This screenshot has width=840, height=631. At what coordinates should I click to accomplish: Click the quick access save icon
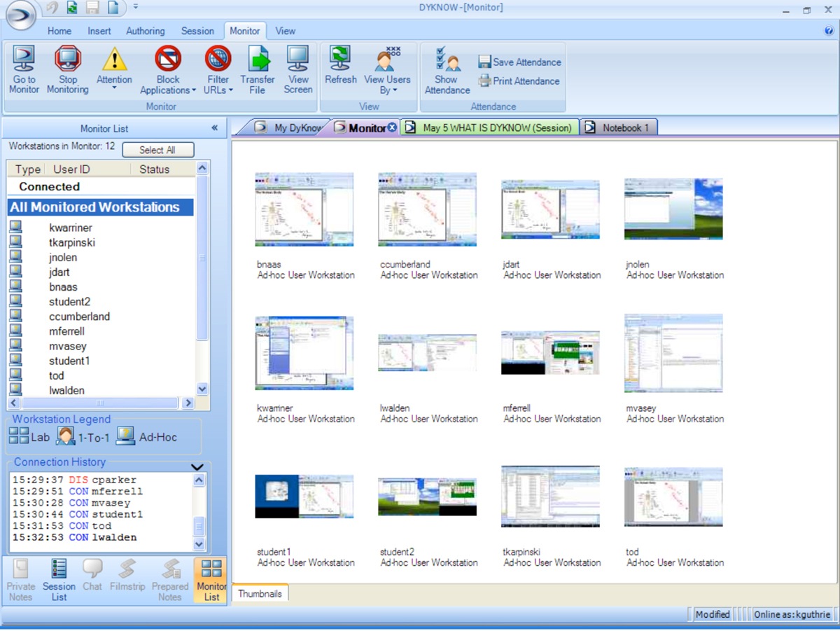[x=92, y=8]
